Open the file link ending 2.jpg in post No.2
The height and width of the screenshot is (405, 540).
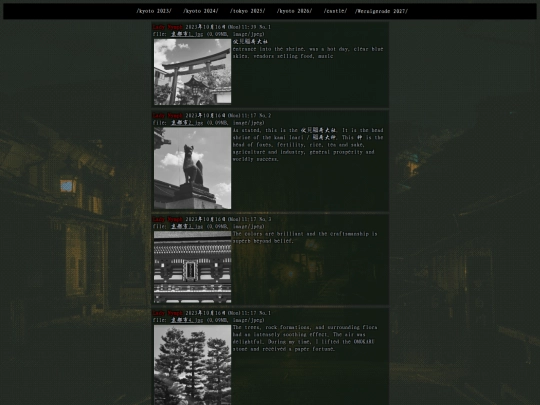tap(187, 123)
